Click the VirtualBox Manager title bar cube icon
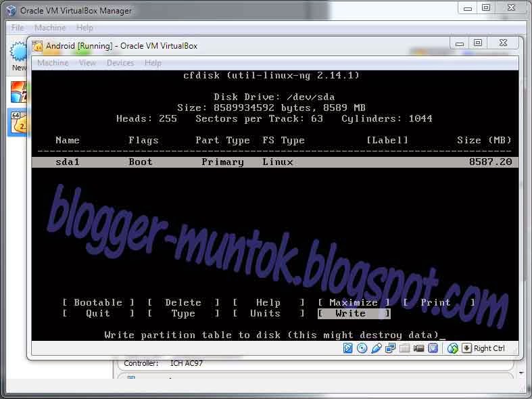 point(11,11)
